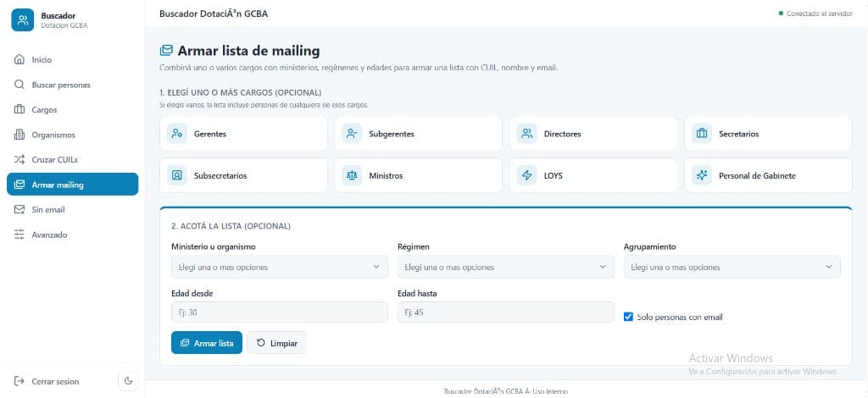This screenshot has width=868, height=398.
Task: Open Avanzado in the sidebar
Action: click(73, 235)
